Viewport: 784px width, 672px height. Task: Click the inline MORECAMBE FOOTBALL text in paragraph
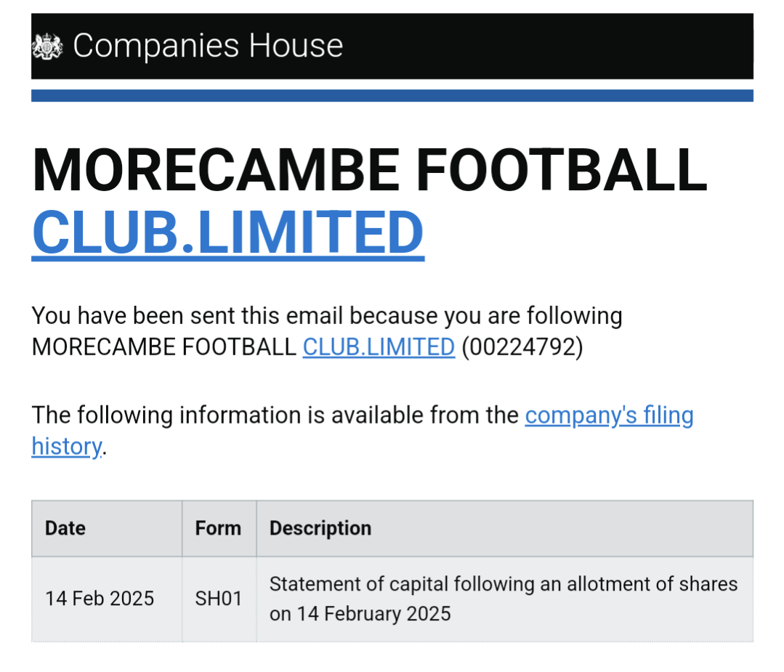[x=164, y=347]
